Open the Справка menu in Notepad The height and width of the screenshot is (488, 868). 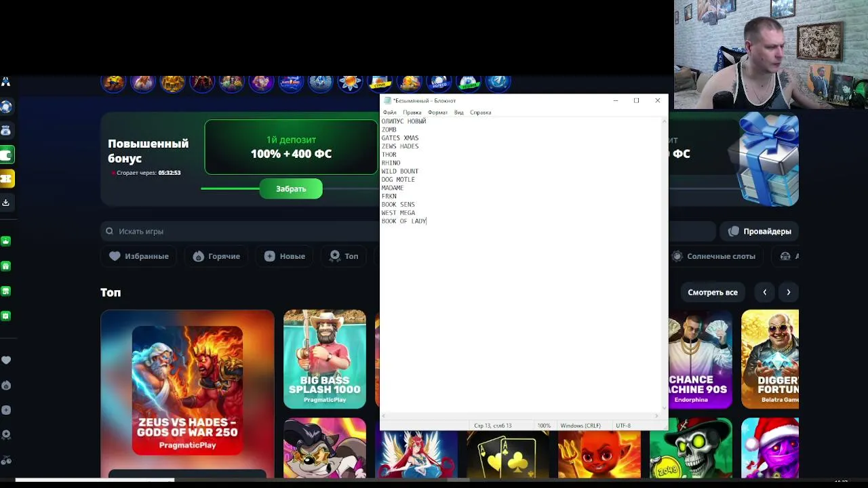pos(480,113)
